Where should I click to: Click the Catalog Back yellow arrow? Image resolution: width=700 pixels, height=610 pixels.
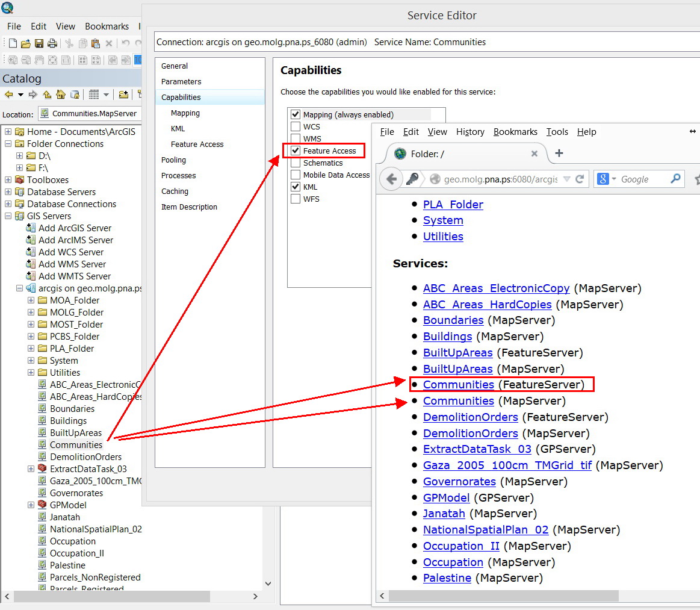8,95
